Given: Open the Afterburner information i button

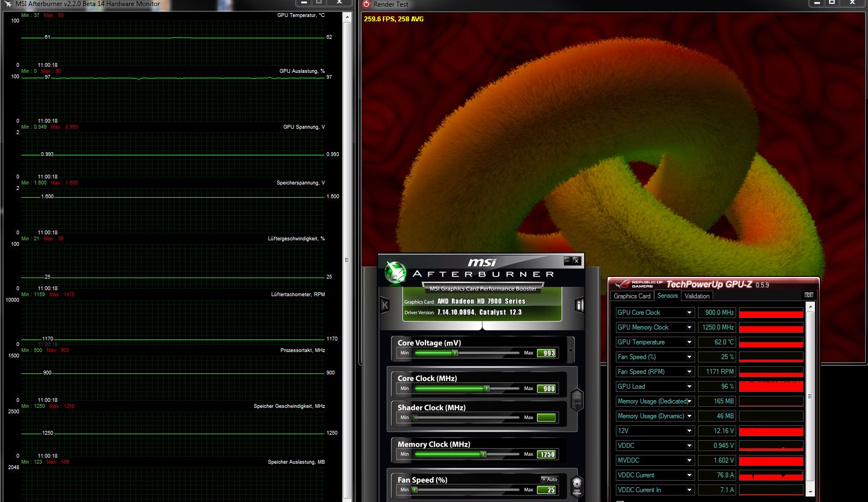Looking at the screenshot, I should tap(579, 305).
